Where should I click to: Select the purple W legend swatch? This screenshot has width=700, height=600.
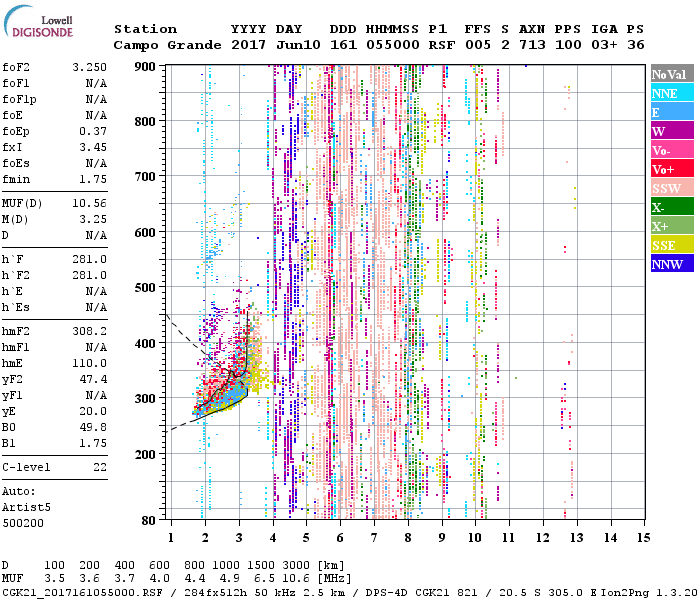click(x=671, y=131)
